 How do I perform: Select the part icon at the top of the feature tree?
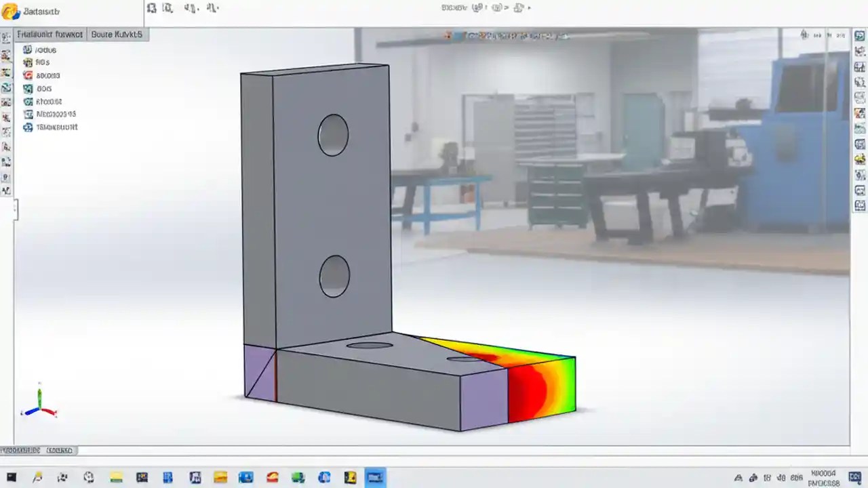[x=27, y=49]
